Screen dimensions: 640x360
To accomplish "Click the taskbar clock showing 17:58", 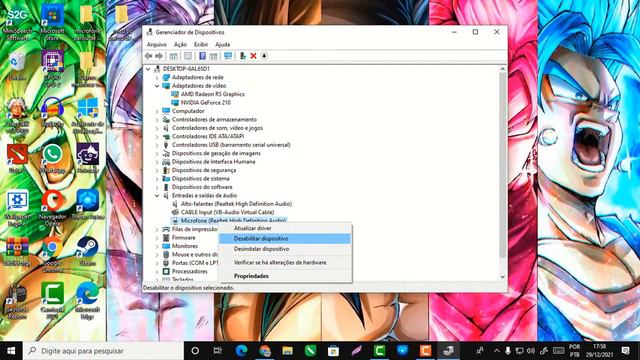I will point(599,351).
